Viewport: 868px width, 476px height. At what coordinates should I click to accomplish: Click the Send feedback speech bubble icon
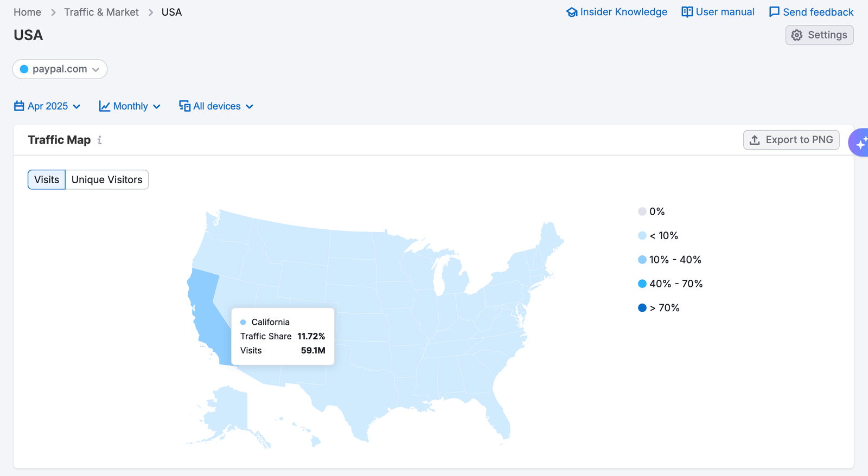774,12
